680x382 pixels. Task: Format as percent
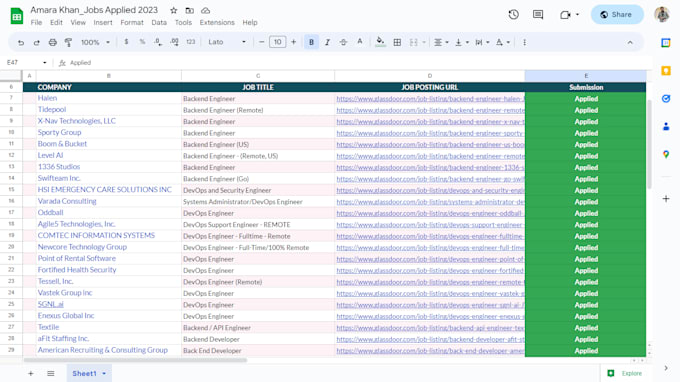[x=142, y=42]
